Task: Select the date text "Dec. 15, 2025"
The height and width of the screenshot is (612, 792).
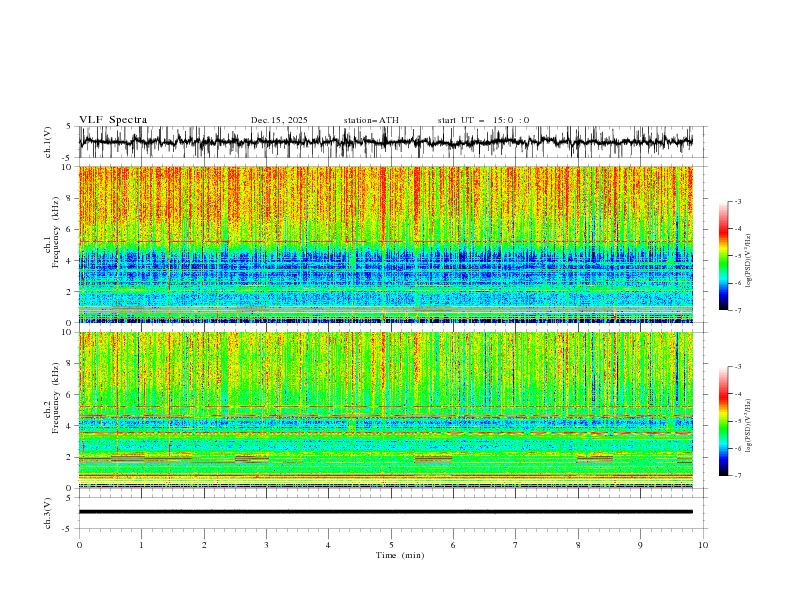Action: tap(279, 120)
